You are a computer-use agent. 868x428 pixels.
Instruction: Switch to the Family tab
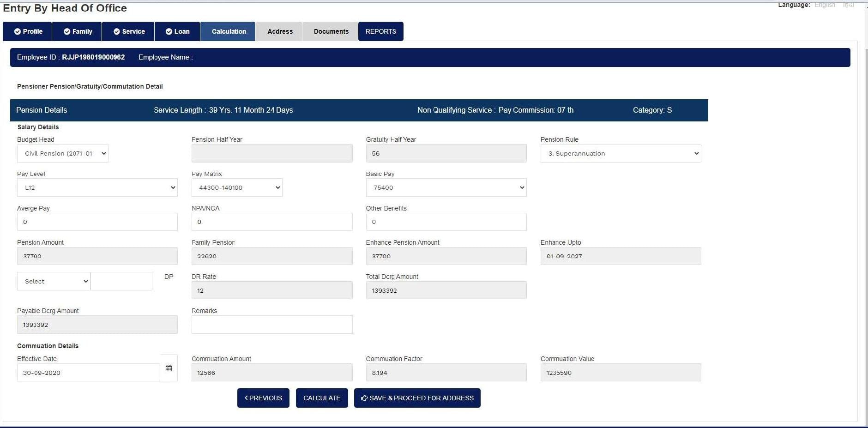[77, 31]
